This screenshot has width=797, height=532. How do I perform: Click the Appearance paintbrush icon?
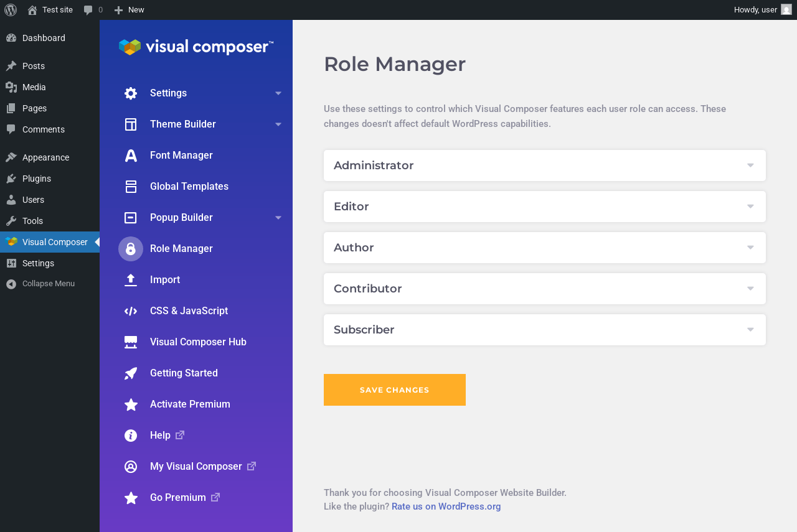(x=11, y=157)
